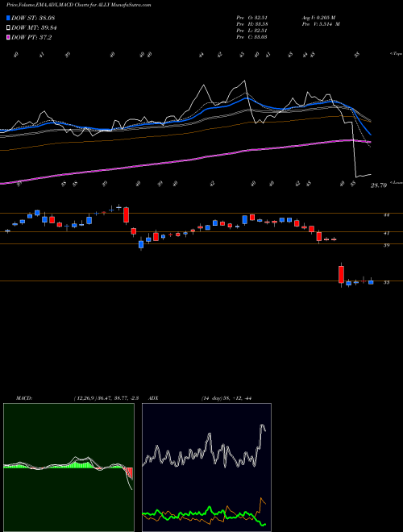Click the white DOW MT legend swatch
This screenshot has height=532, width=403.
click(x=9, y=28)
